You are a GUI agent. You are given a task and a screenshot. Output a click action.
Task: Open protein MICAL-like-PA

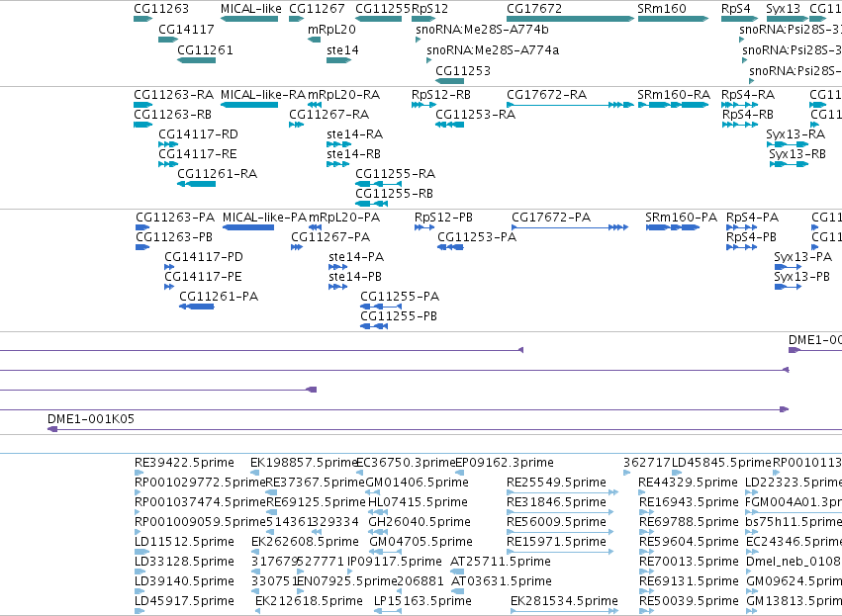click(264, 218)
